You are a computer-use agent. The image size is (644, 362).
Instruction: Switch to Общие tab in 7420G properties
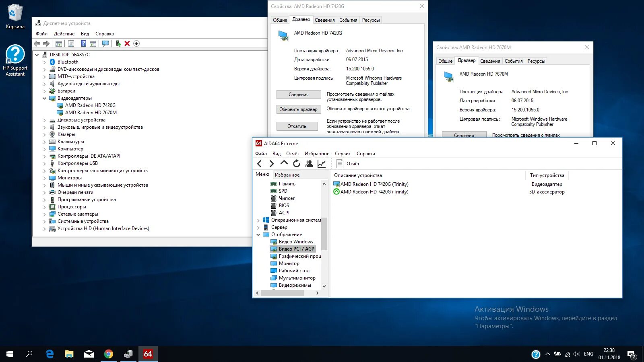click(280, 20)
